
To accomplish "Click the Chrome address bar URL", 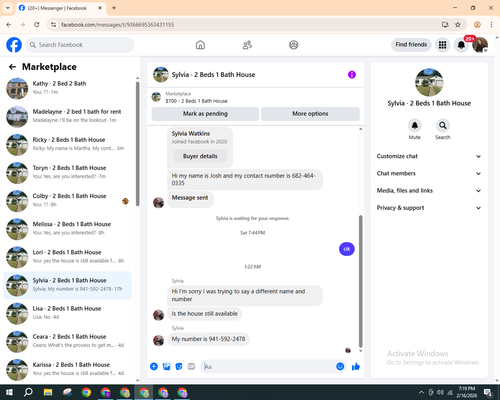I will coord(117,25).
